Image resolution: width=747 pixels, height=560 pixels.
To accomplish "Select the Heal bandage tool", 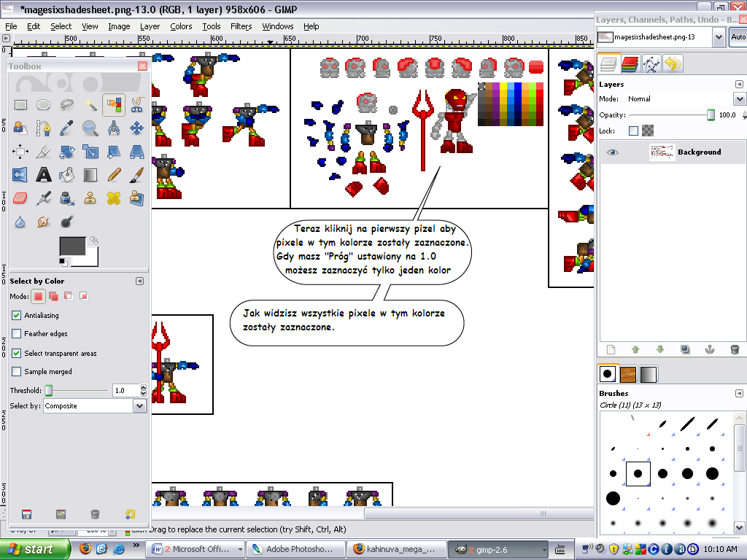I will point(113,198).
